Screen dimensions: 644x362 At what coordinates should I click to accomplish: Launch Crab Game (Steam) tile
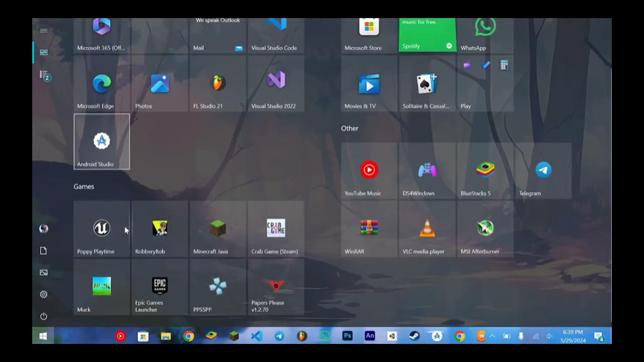pyautogui.click(x=276, y=229)
